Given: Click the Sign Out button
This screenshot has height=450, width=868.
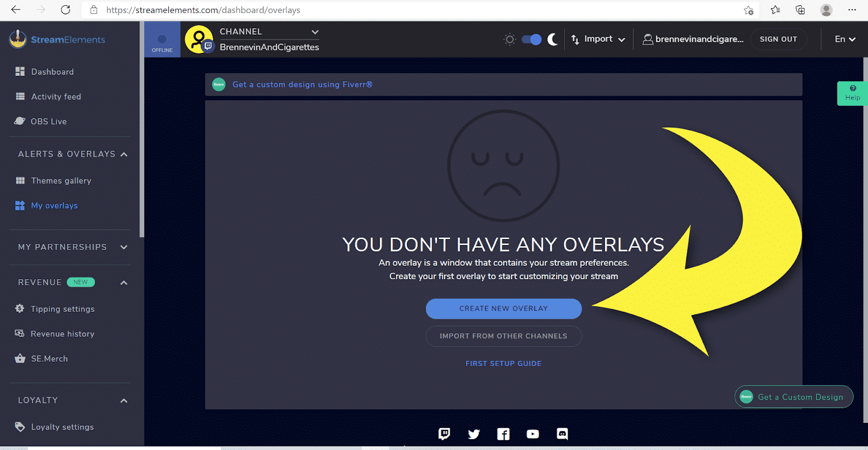Looking at the screenshot, I should [778, 39].
